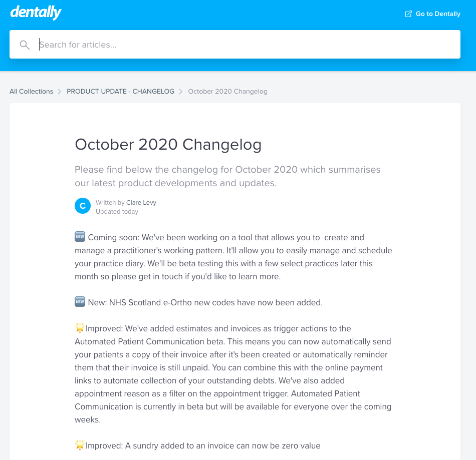The height and width of the screenshot is (460, 476).
Task: Click the author avatar circle with letter C
Action: tap(83, 206)
